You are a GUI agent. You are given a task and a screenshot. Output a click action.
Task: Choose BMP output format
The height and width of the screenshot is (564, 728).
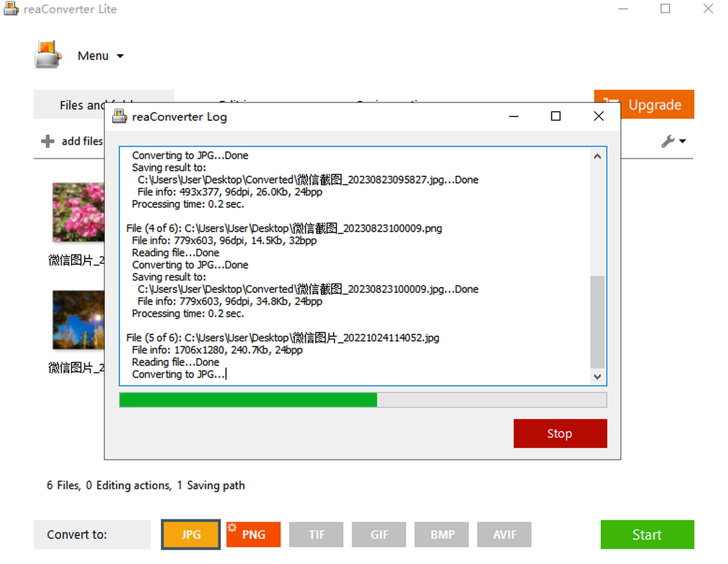[442, 535]
